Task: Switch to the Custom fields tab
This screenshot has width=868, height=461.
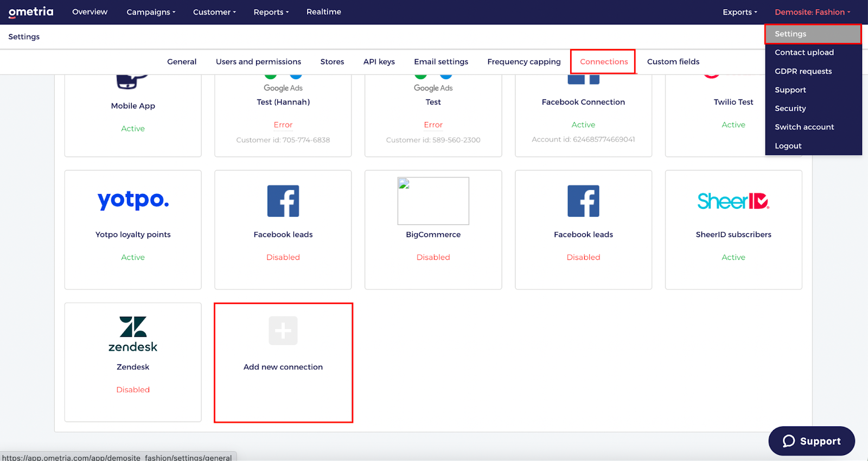Action: (x=673, y=62)
